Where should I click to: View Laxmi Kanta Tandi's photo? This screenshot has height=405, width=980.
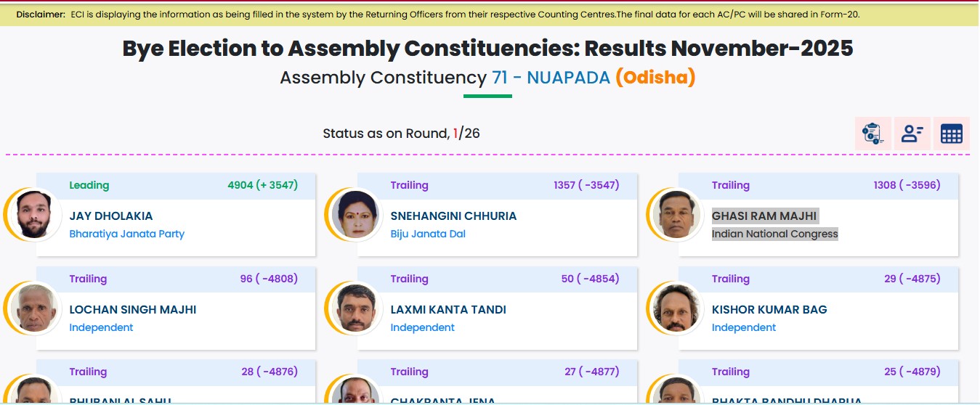pyautogui.click(x=355, y=308)
